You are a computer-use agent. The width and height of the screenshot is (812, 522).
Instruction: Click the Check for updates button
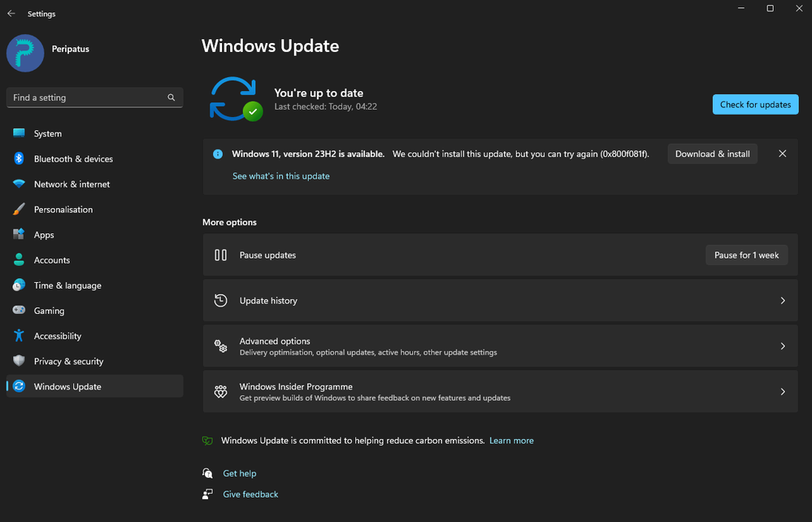[756, 105]
